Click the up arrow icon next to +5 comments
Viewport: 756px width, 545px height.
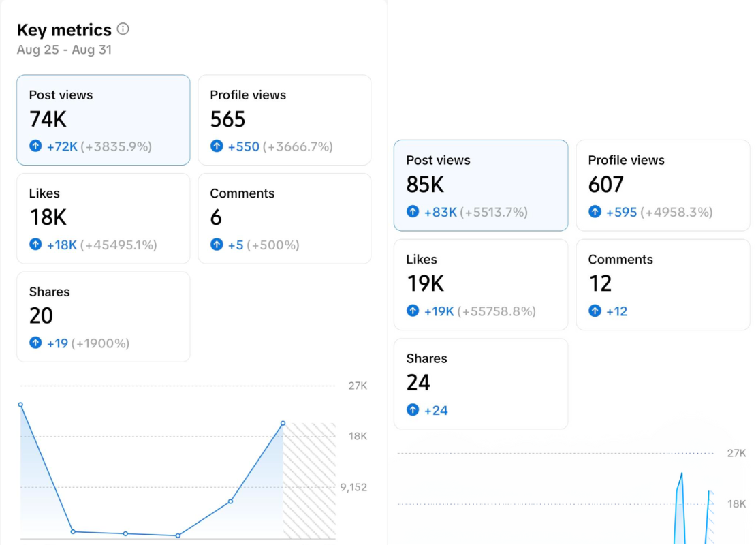click(x=217, y=245)
